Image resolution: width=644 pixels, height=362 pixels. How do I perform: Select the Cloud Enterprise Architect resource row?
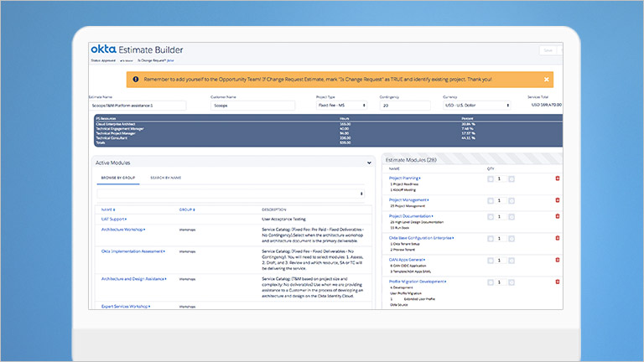point(328,124)
